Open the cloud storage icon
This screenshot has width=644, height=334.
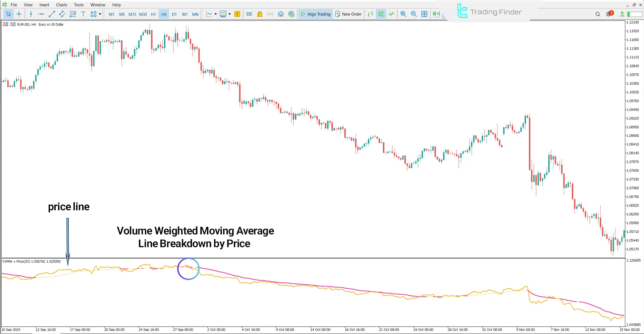coord(281,14)
